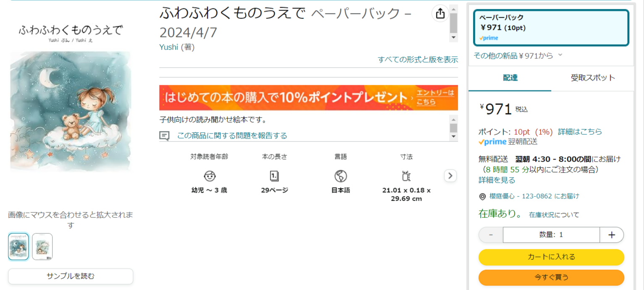Open the share icon beside the title
The image size is (644, 290).
[x=440, y=14]
